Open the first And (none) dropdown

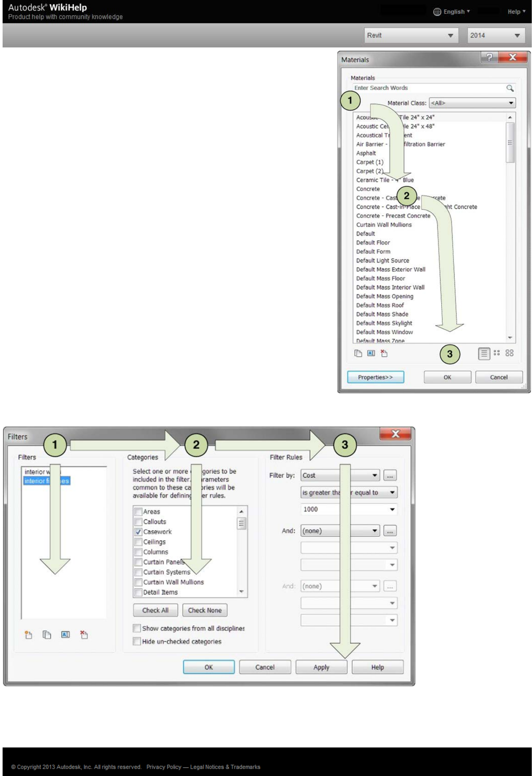click(340, 531)
